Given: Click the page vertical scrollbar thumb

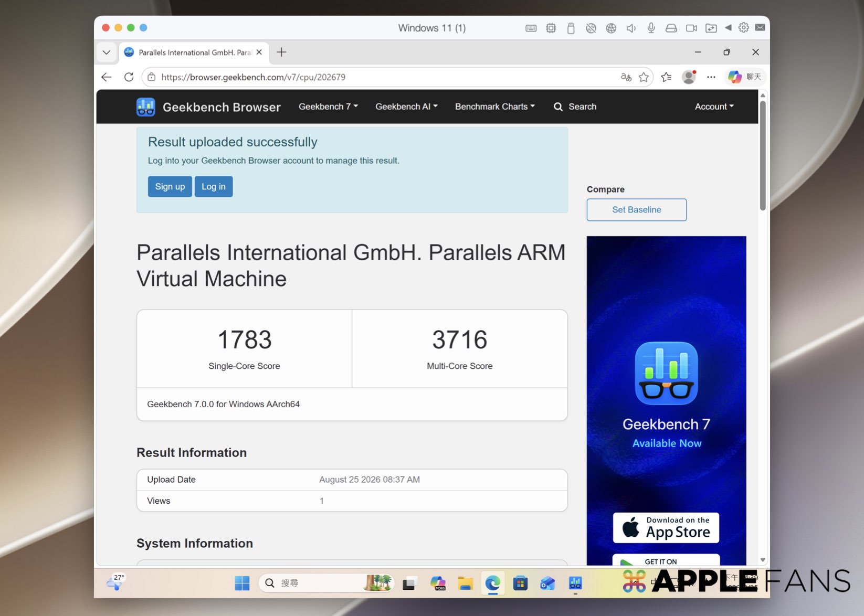Looking at the screenshot, I should point(763,155).
